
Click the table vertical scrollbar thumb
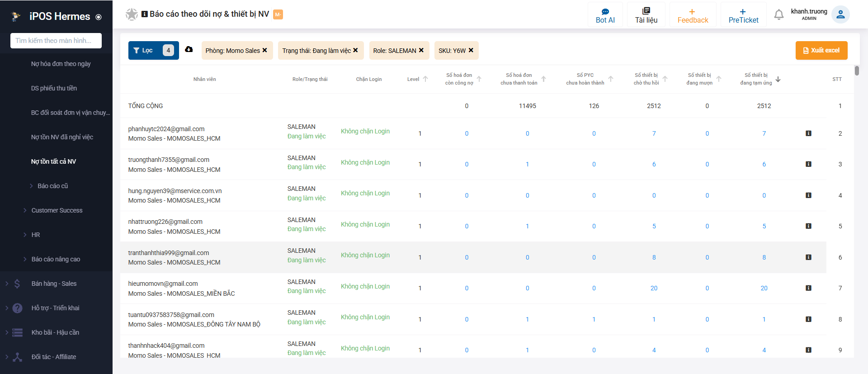[857, 71]
